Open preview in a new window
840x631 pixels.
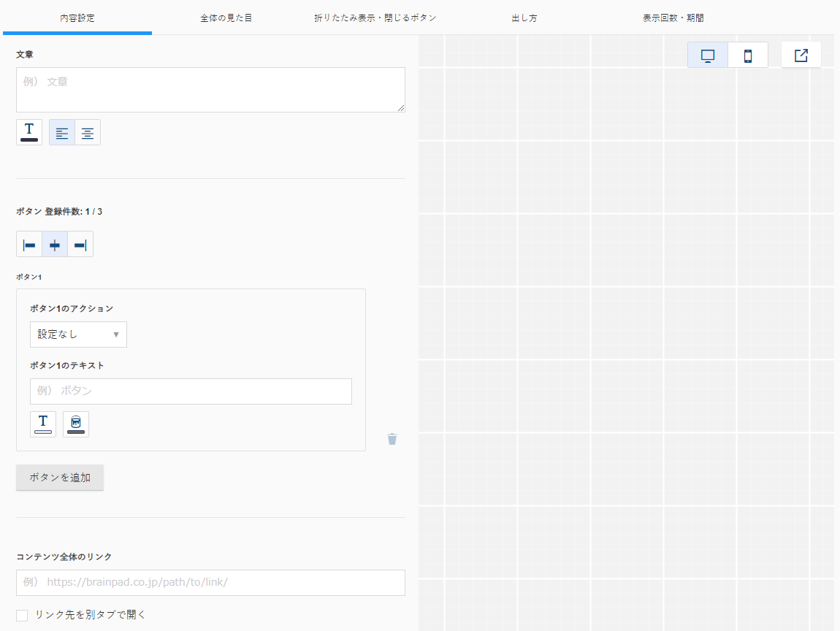(x=801, y=56)
